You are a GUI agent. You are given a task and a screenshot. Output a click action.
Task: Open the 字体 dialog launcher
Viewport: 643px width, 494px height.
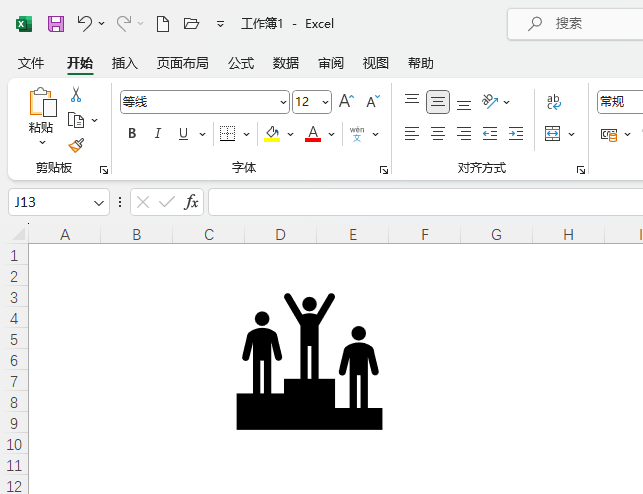point(384,170)
